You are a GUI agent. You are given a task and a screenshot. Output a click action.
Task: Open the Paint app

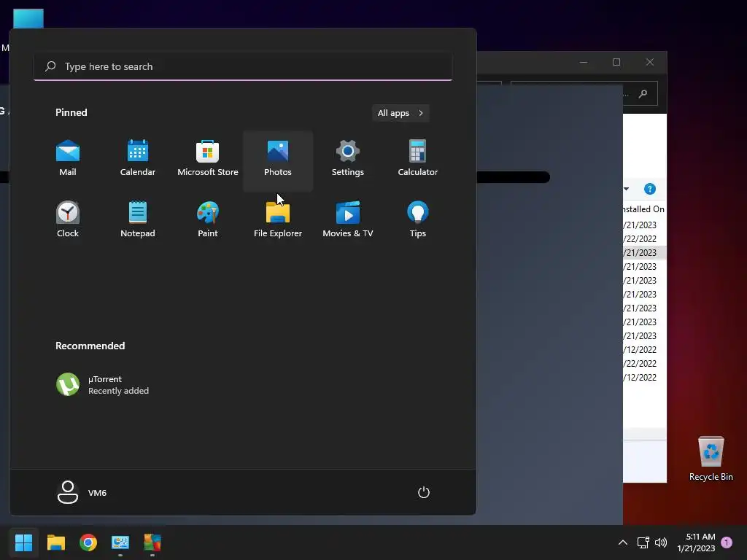208,220
